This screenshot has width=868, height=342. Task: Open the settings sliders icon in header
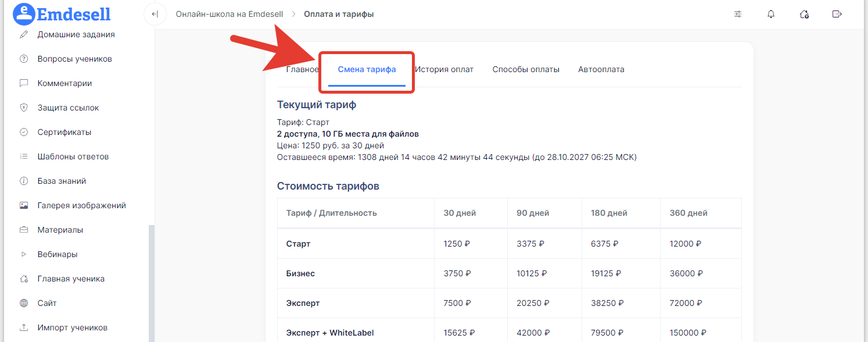(x=738, y=14)
